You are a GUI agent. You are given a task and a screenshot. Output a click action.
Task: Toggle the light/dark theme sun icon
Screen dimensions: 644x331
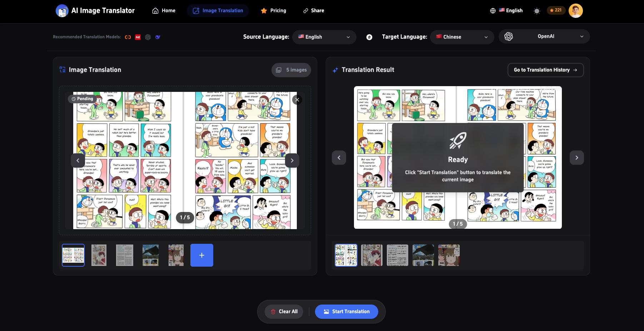tap(536, 11)
